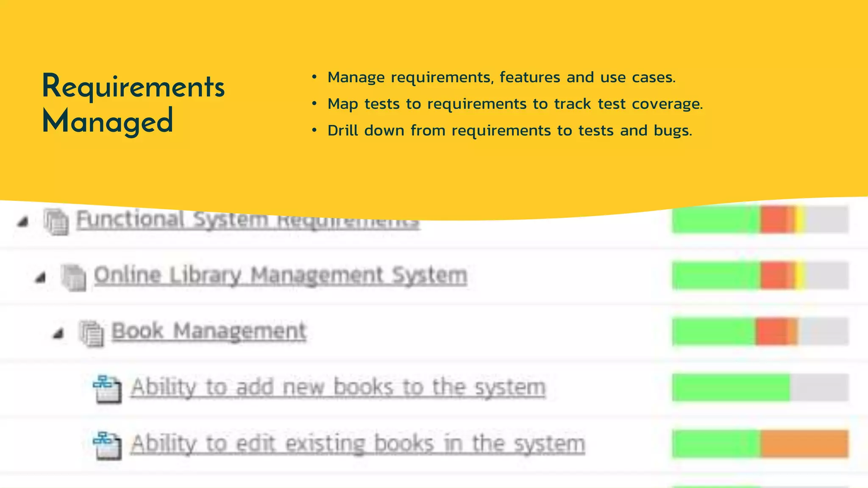Viewport: 868px width, 488px height.
Task: Click the Online Library Management System folder icon
Action: click(73, 278)
